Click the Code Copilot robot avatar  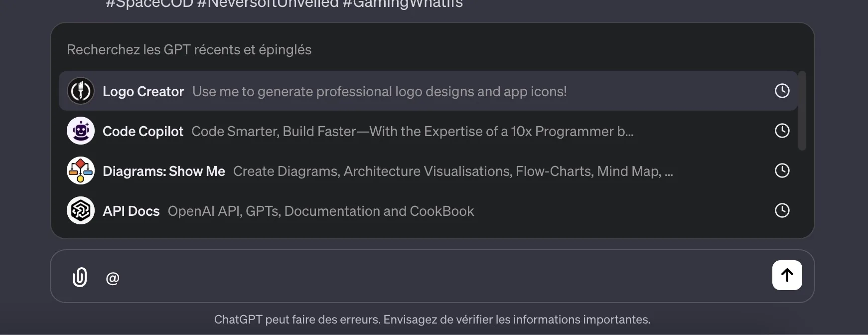80,131
